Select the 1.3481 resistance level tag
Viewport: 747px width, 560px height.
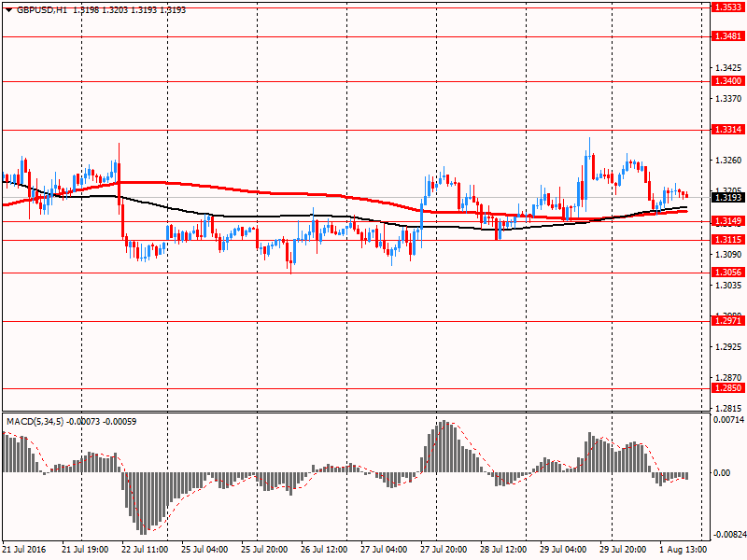(x=726, y=35)
